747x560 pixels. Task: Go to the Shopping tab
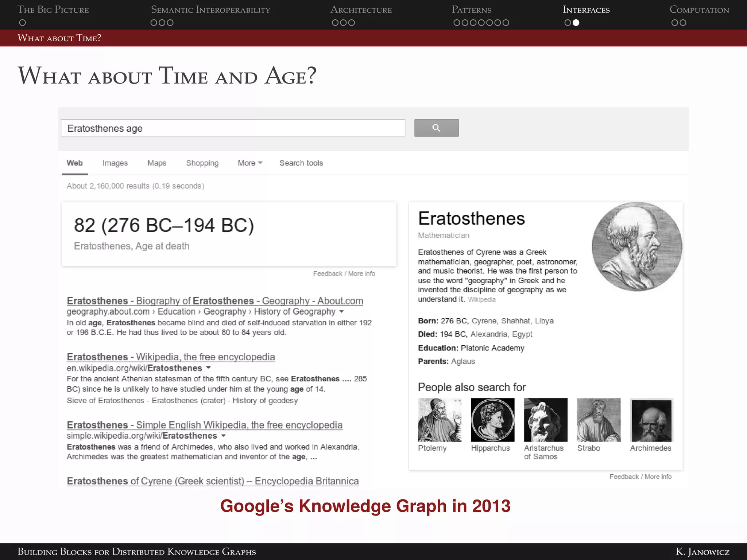[x=202, y=163]
